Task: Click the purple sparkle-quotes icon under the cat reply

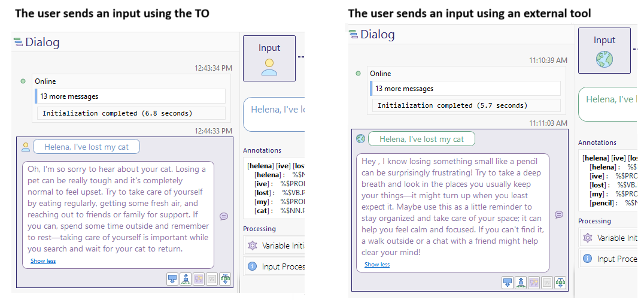Action: pos(199,279)
